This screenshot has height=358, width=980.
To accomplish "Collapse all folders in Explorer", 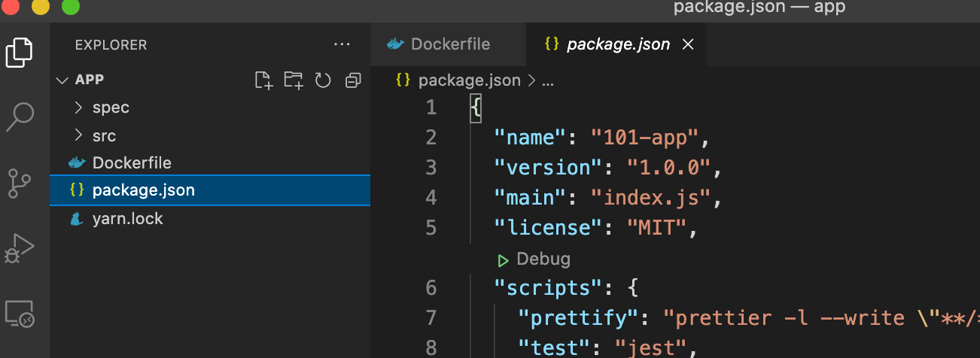I will pos(353,80).
